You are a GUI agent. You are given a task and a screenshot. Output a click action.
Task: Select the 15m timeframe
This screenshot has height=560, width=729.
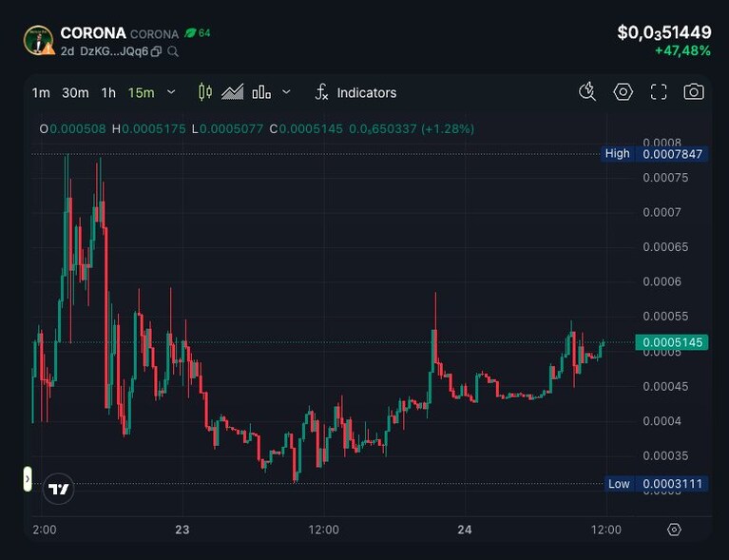[x=142, y=93]
